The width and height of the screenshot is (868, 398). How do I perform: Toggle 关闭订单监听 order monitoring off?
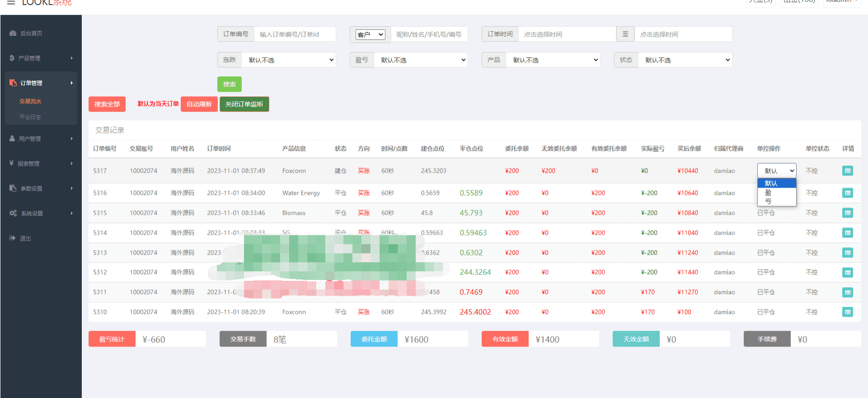pyautogui.click(x=244, y=104)
